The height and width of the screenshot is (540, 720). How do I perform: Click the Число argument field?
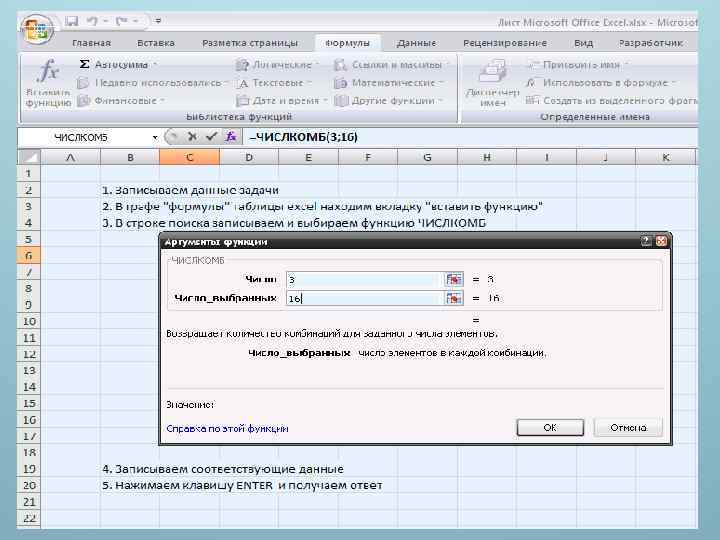[365, 279]
